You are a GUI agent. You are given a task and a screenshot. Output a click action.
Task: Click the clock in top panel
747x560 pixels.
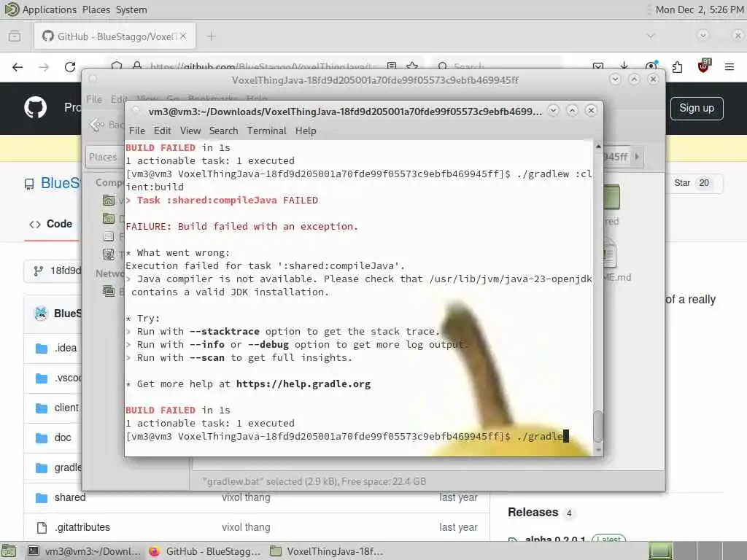698,9
